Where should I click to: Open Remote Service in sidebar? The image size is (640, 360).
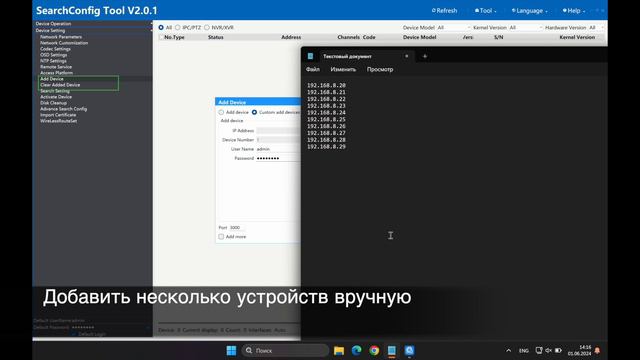(x=56, y=67)
